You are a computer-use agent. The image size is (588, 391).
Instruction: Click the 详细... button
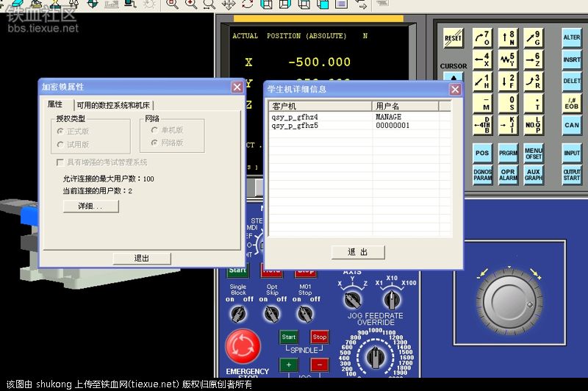coord(90,207)
